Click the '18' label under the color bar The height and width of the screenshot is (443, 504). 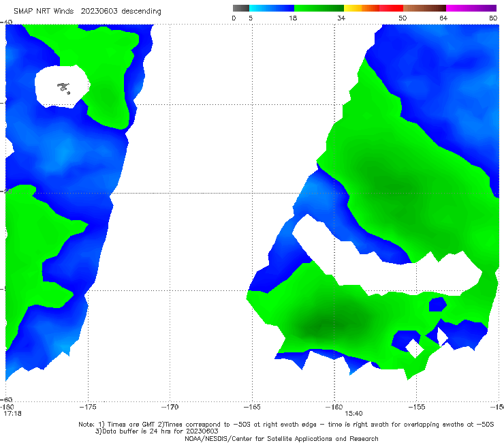tap(293, 18)
